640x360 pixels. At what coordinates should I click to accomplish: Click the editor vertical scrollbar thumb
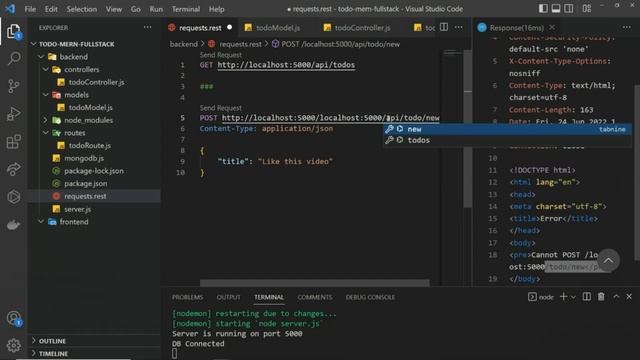point(468,129)
